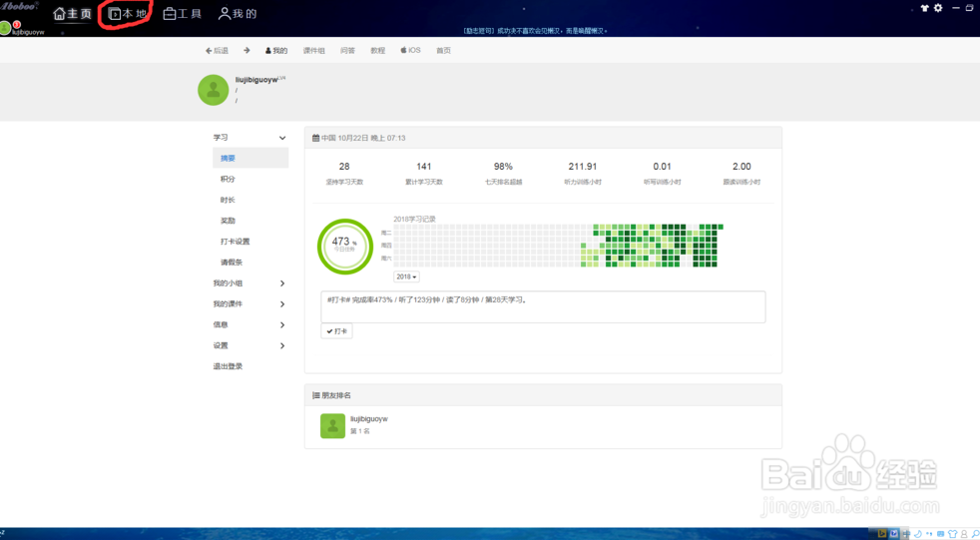Open the 本地 local section
The width and height of the screenshot is (980, 540).
click(128, 14)
